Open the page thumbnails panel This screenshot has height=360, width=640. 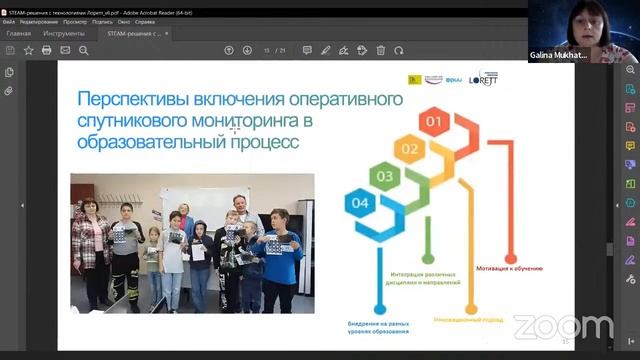point(9,72)
